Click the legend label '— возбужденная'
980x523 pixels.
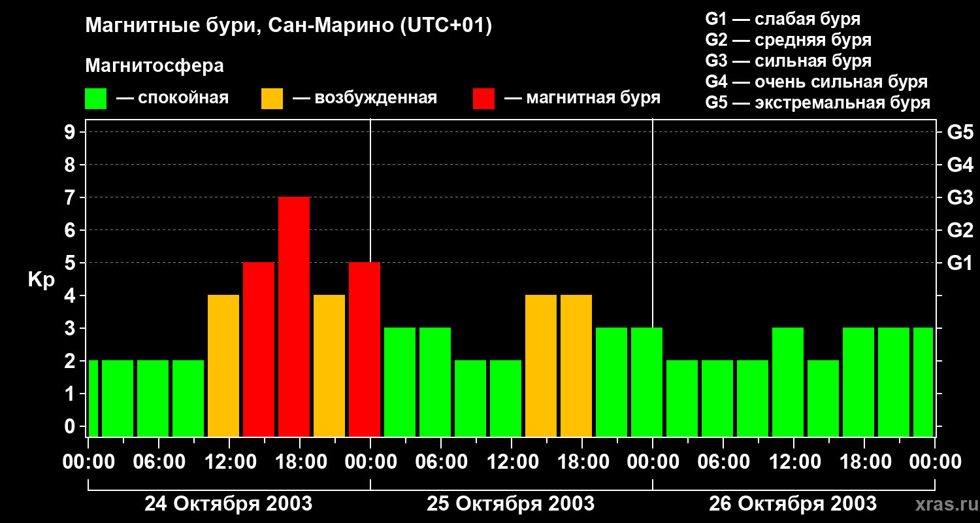(365, 99)
